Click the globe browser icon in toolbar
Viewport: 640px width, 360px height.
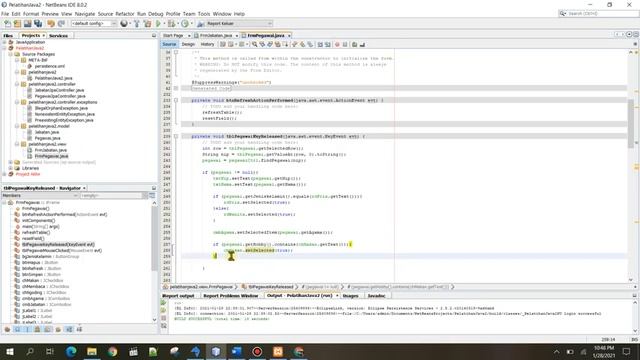click(124, 24)
